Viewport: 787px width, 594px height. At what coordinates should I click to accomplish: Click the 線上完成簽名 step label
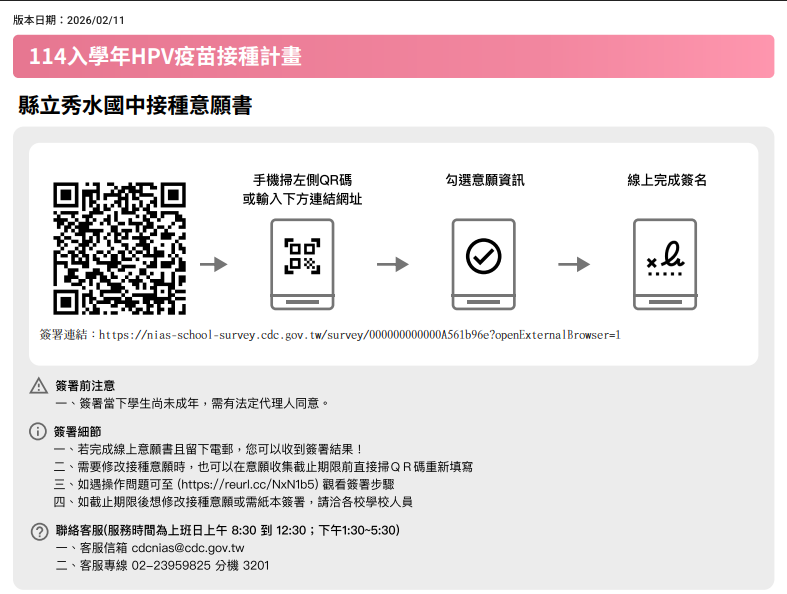pyautogui.click(x=667, y=180)
